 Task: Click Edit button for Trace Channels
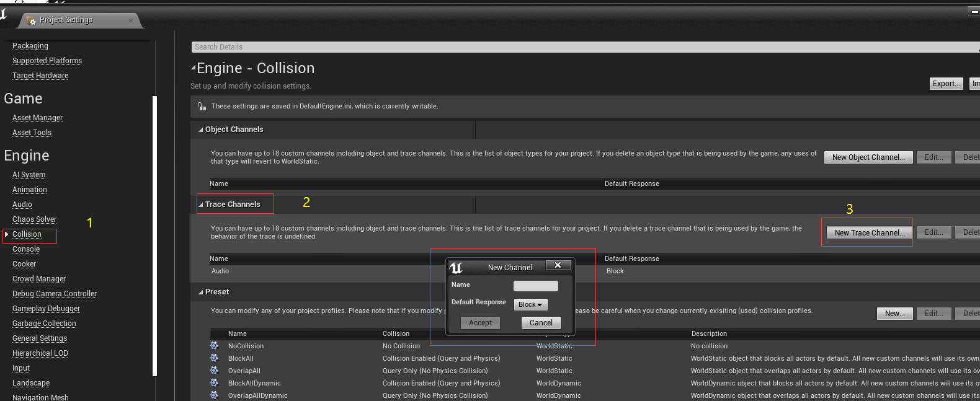click(x=933, y=232)
